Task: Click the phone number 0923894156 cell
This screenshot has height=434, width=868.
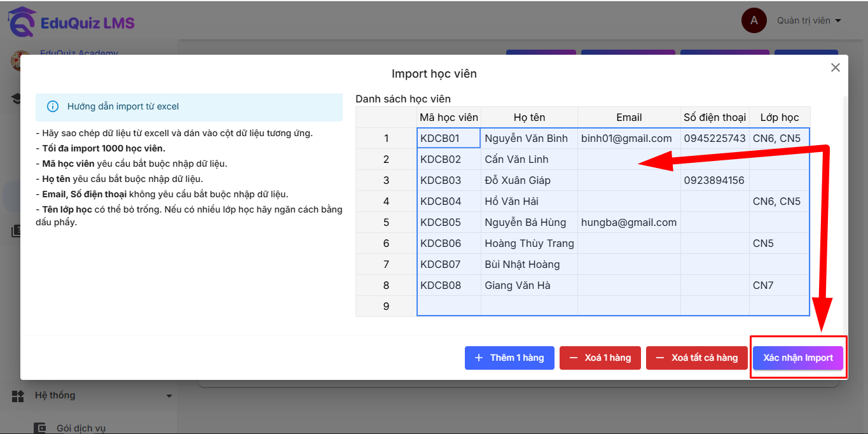Action: [715, 180]
